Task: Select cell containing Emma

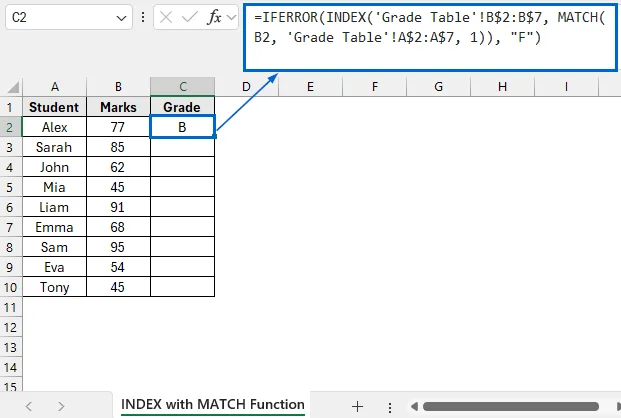Action: (x=54, y=227)
